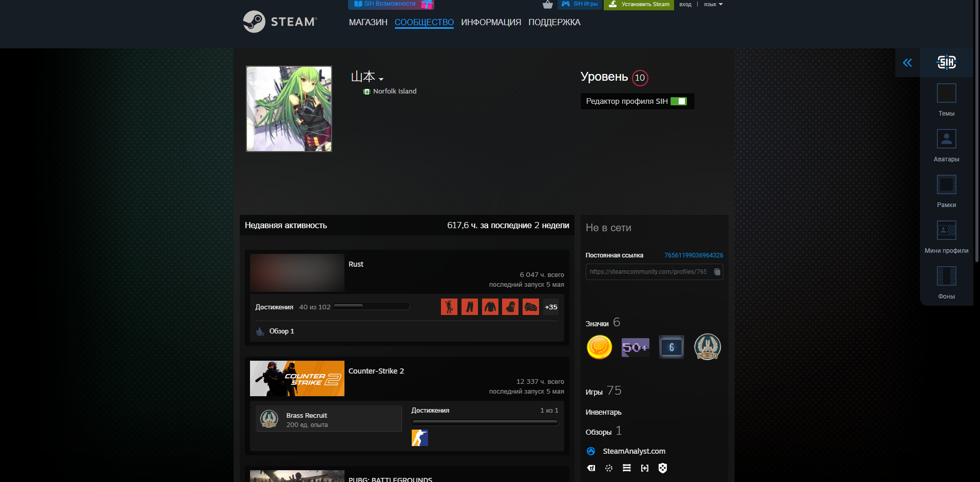Click the stacked bars icon
The height and width of the screenshot is (482, 980).
click(627, 468)
